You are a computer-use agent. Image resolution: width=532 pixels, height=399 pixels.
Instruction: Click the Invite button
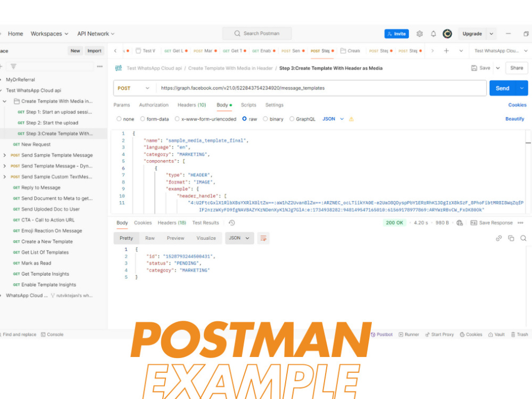click(x=397, y=34)
